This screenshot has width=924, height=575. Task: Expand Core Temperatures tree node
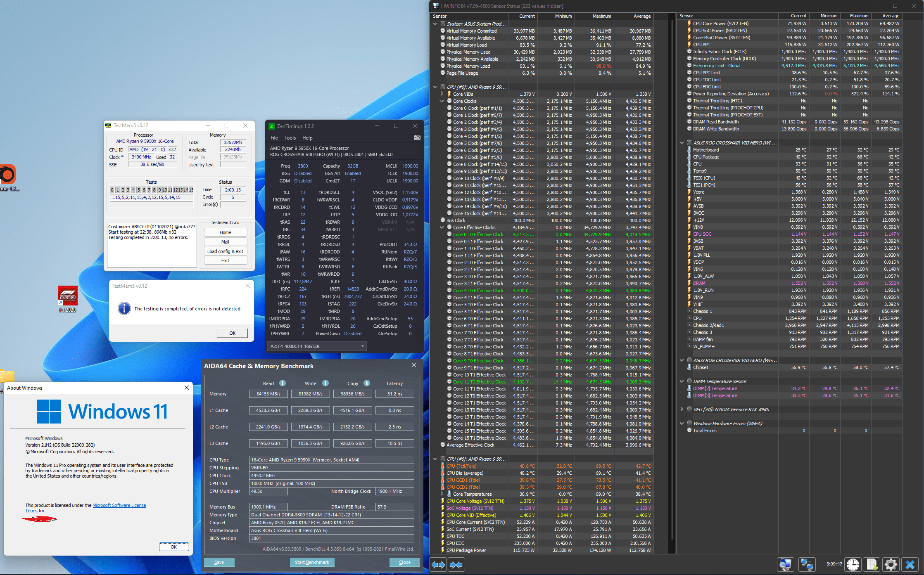coord(442,494)
